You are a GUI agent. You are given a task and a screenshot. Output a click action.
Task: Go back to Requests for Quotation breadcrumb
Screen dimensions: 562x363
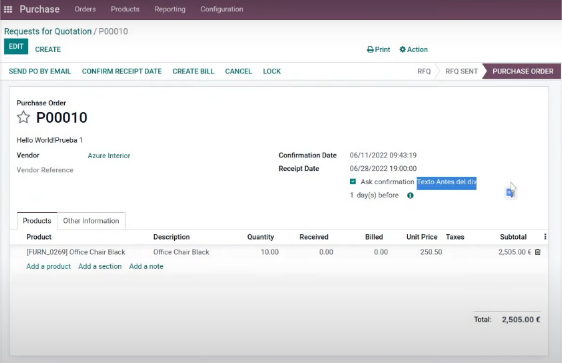pos(48,31)
